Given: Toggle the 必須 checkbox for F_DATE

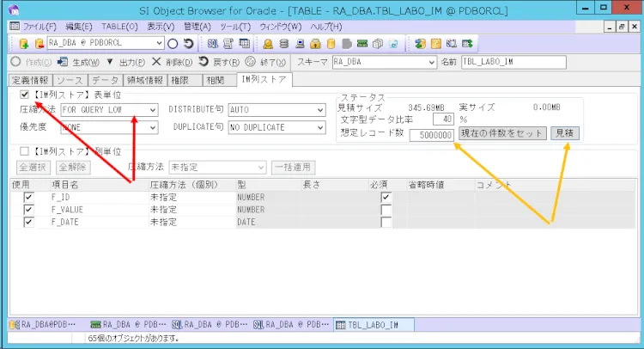Looking at the screenshot, I should click(386, 222).
